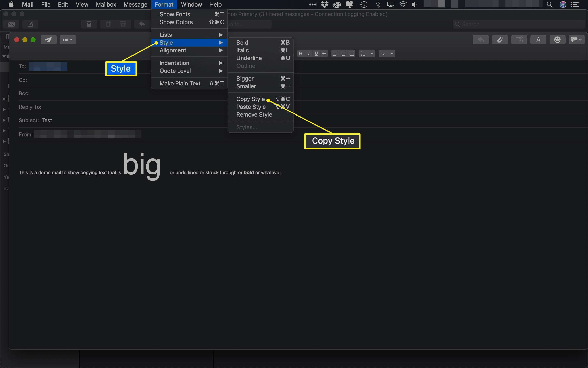Image resolution: width=588 pixels, height=368 pixels.
Task: Expand the Alignment submenu
Action: 189,50
